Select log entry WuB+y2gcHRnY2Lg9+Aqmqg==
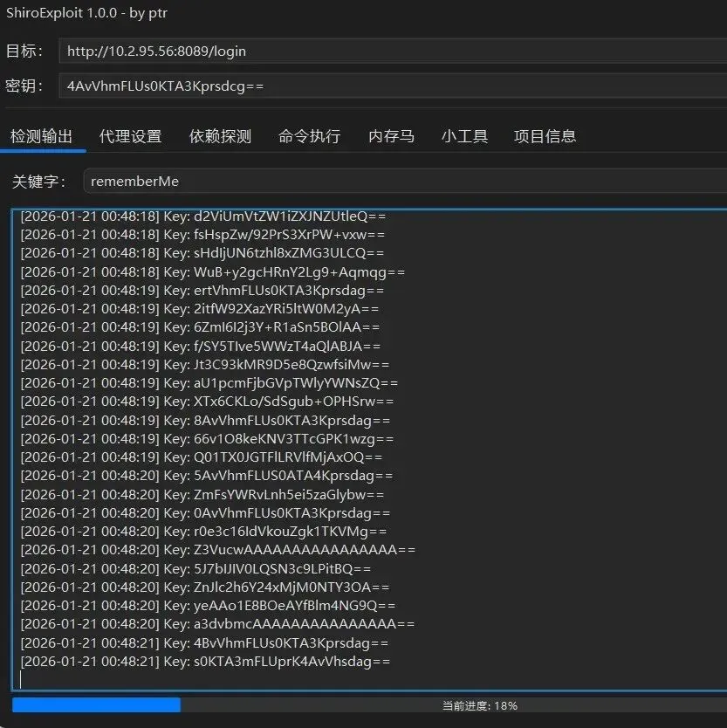727x728 pixels. (x=213, y=272)
